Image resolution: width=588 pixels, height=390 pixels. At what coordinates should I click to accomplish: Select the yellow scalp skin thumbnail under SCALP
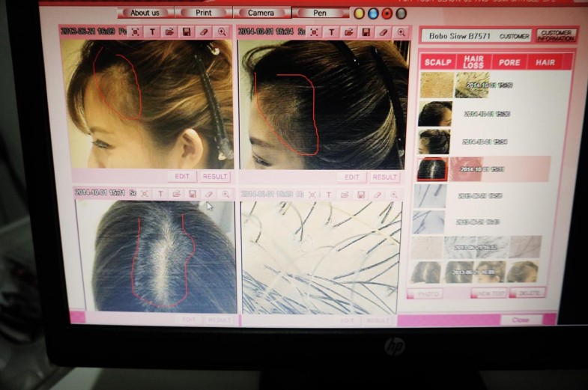click(x=437, y=85)
